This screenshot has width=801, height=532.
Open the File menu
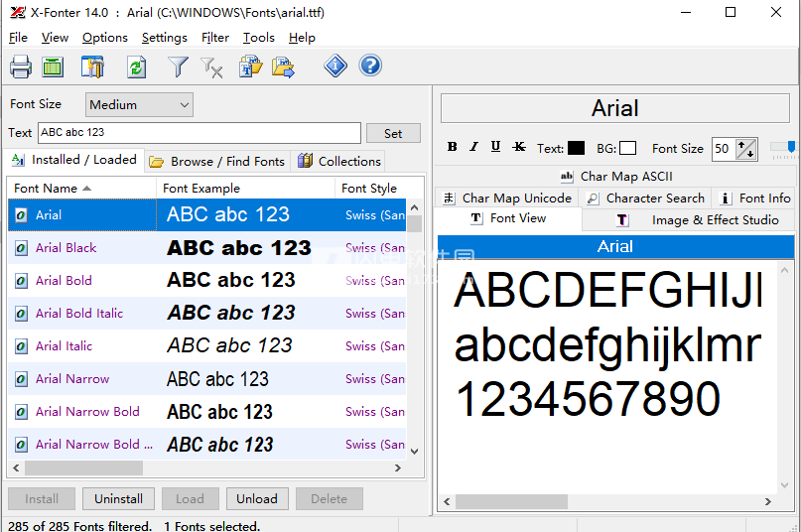[18, 38]
